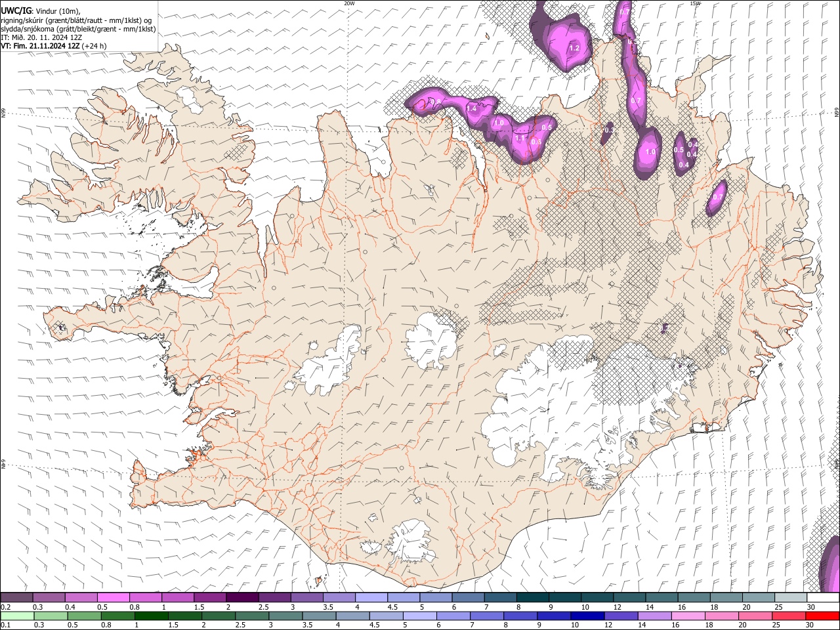Select the dark green rain swatch at 1

[151, 616]
